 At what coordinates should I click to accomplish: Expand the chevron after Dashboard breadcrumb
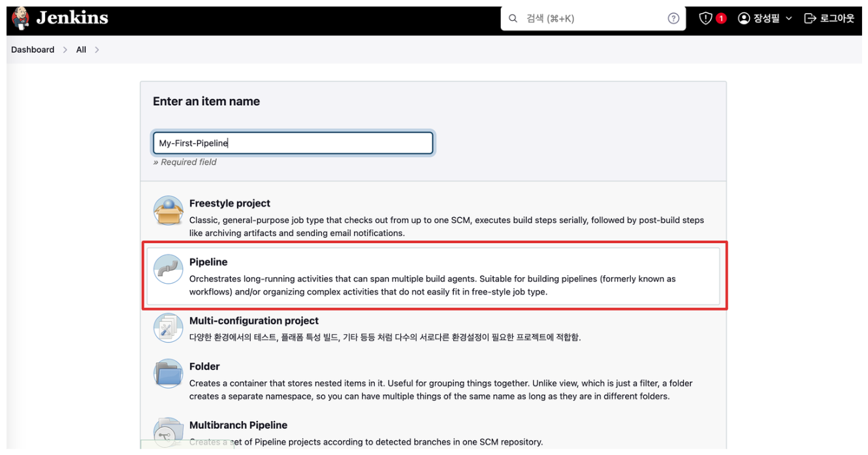pos(65,50)
